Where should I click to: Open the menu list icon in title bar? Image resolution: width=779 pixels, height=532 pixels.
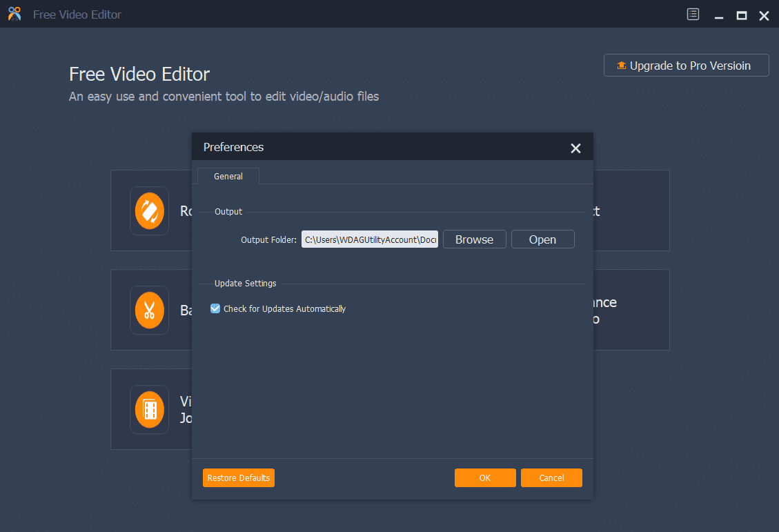click(x=693, y=14)
